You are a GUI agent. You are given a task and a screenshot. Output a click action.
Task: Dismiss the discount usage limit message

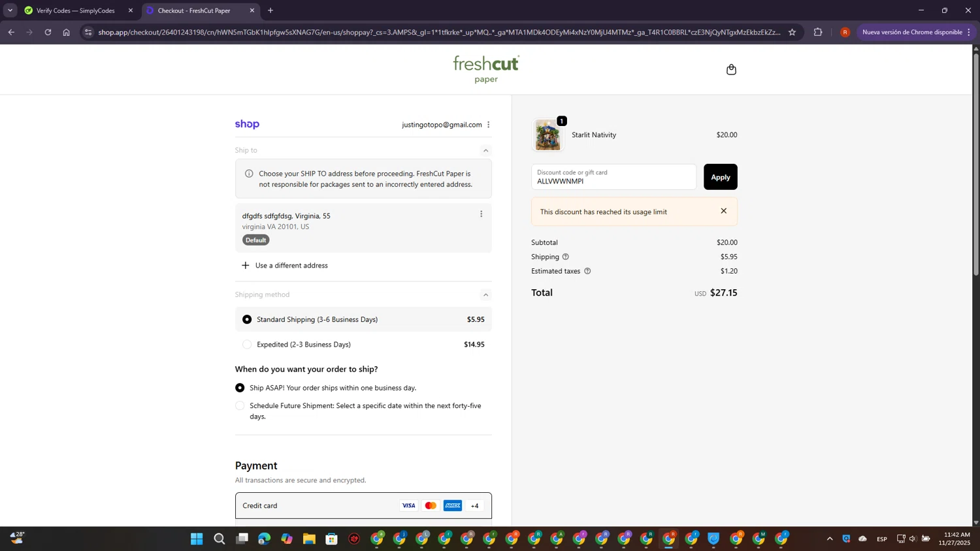point(723,211)
